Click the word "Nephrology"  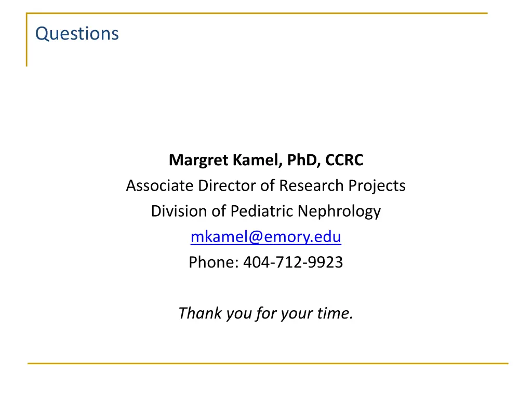click(x=339, y=212)
